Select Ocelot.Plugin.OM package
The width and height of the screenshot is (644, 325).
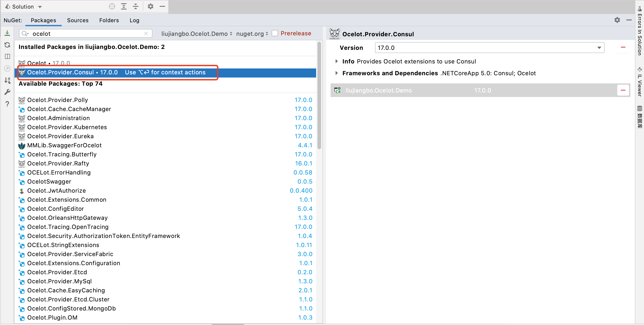(x=165, y=318)
